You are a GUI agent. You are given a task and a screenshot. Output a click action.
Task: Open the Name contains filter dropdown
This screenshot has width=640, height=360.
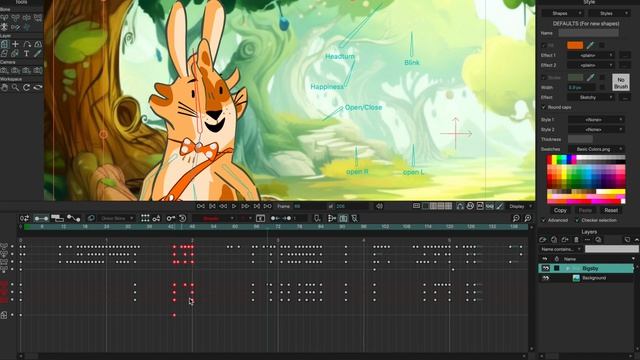pos(560,249)
